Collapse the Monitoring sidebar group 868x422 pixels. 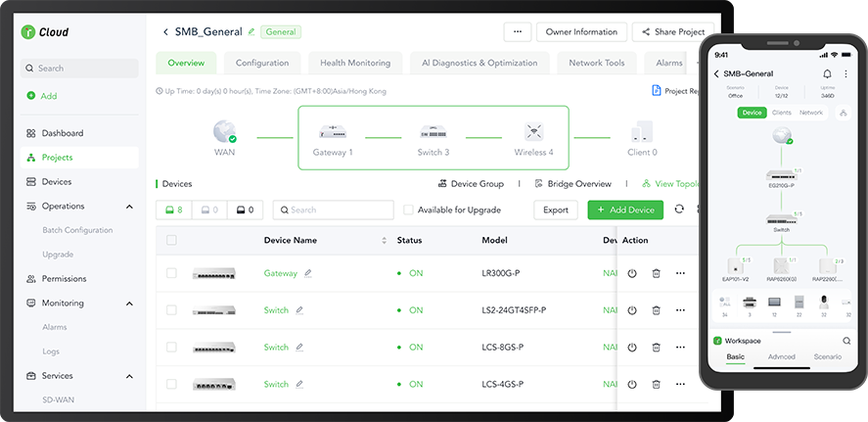point(130,304)
